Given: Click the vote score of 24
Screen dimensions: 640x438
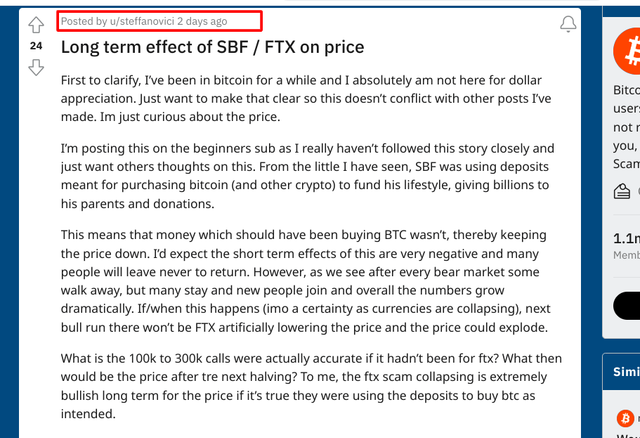Looking at the screenshot, I should coord(36,46).
